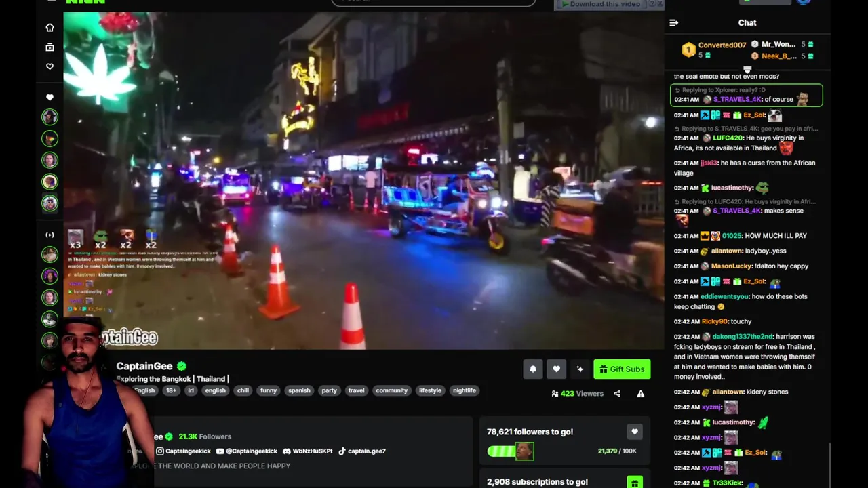
Task: Click the Kick logo
Action: point(85,2)
